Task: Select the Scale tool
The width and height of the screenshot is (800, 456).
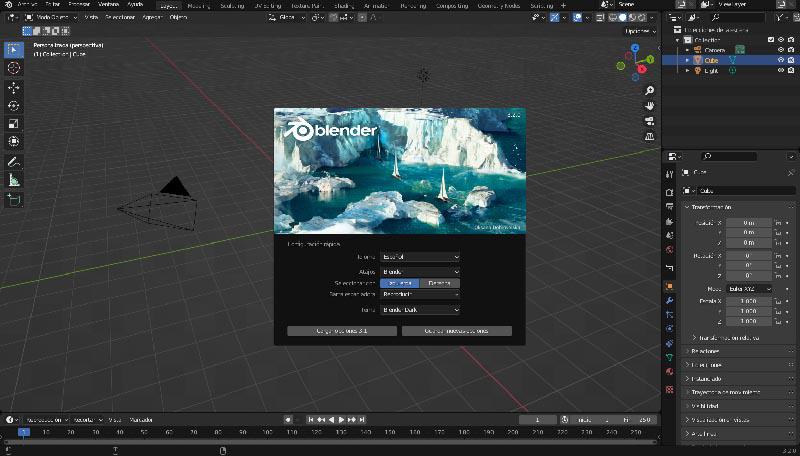Action: point(14,124)
